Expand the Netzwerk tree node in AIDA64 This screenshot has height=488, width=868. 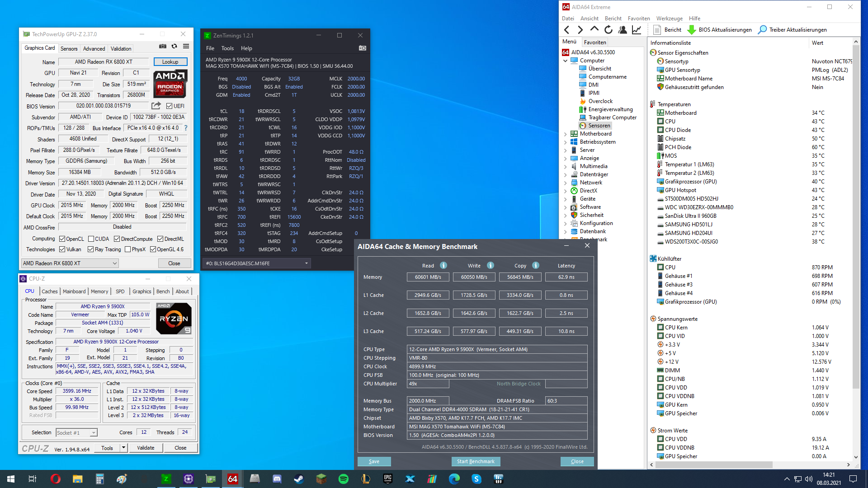click(565, 183)
